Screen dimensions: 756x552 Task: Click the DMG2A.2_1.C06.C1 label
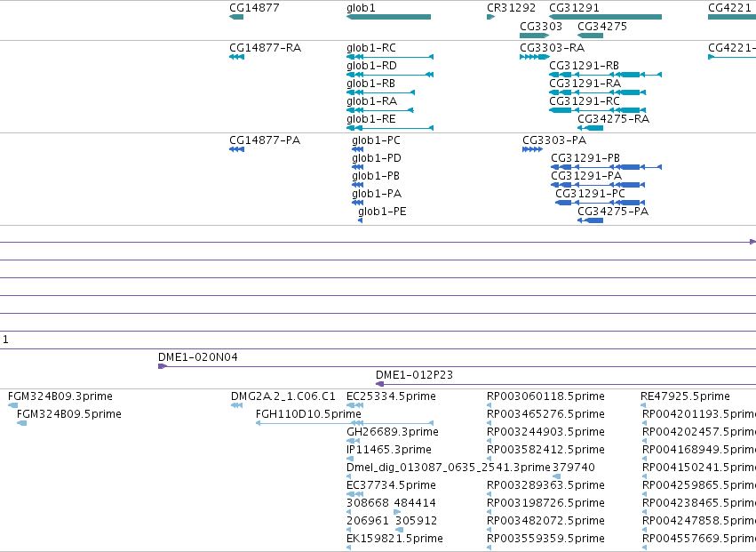[283, 396]
